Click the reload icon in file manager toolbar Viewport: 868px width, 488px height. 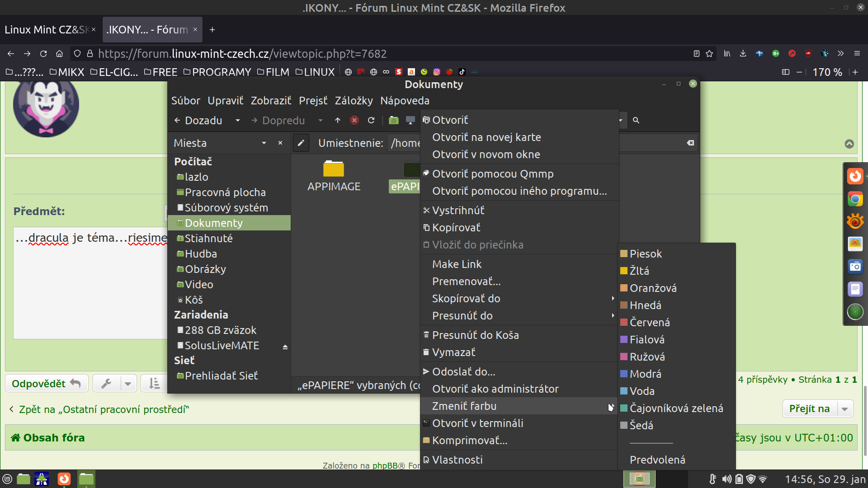point(371,120)
